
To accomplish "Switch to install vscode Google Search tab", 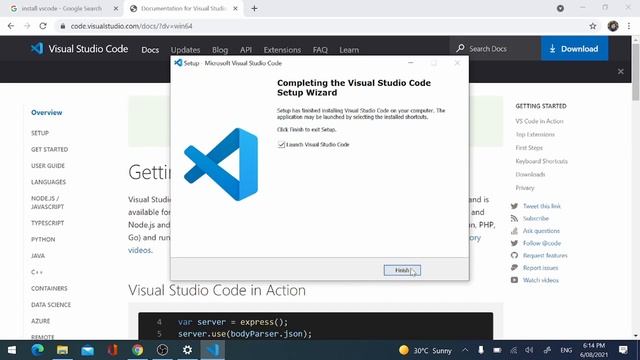I will tap(61, 8).
